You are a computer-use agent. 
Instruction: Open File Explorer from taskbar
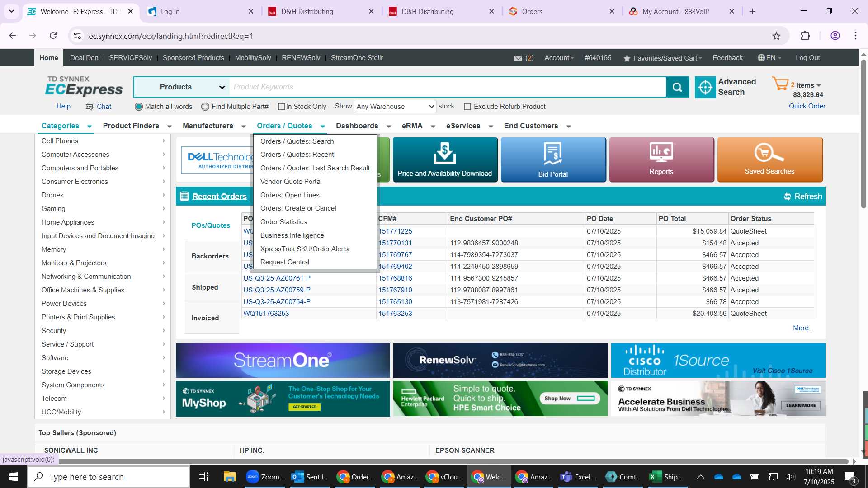(x=230, y=477)
